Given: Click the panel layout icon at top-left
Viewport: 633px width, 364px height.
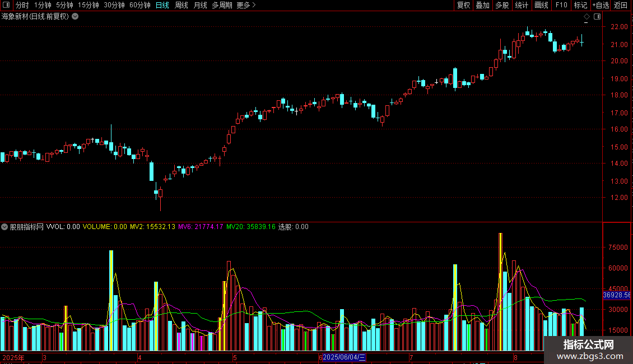Looking at the screenshot, I should pos(6,5).
